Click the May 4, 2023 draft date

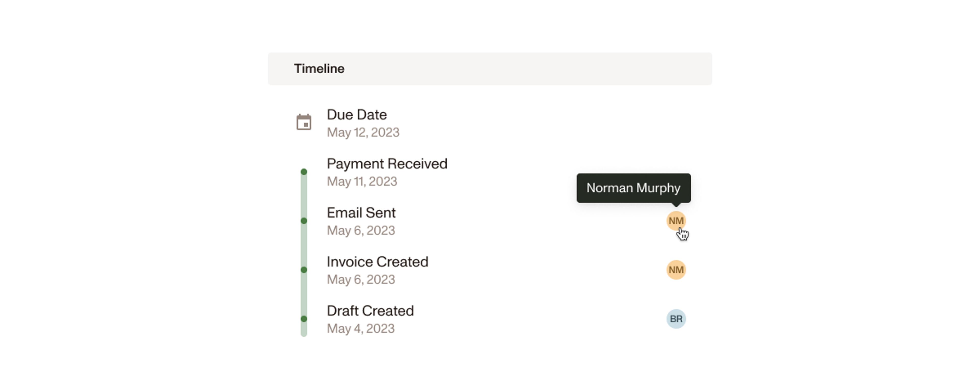[361, 329]
